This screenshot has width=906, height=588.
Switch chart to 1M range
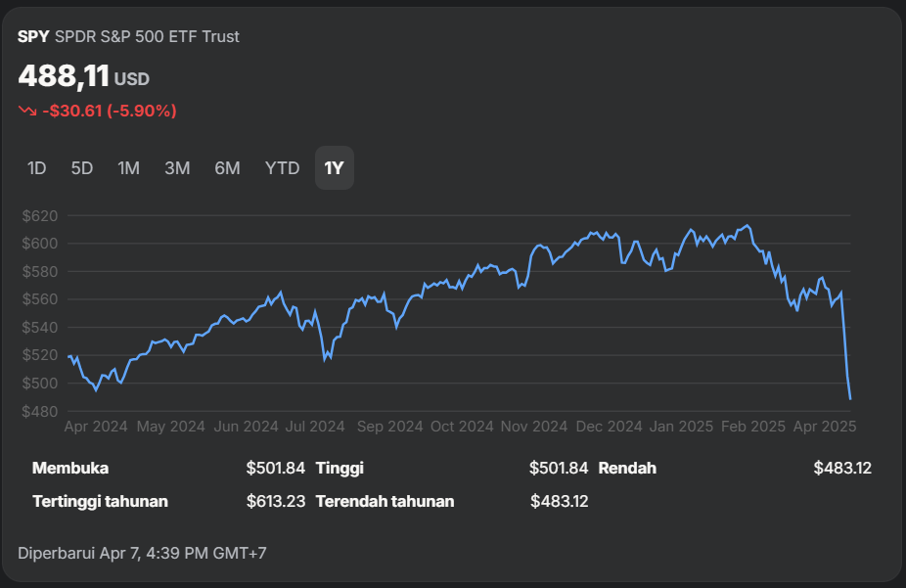click(129, 168)
